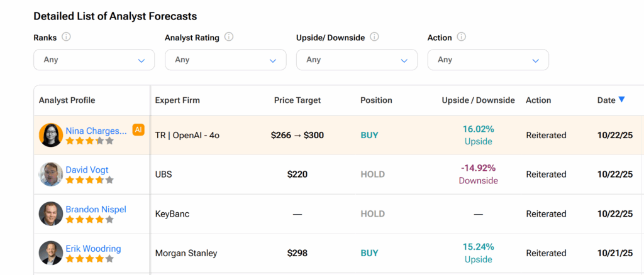
Task: Open Nina Charges' analyst profile link
Action: (x=96, y=131)
